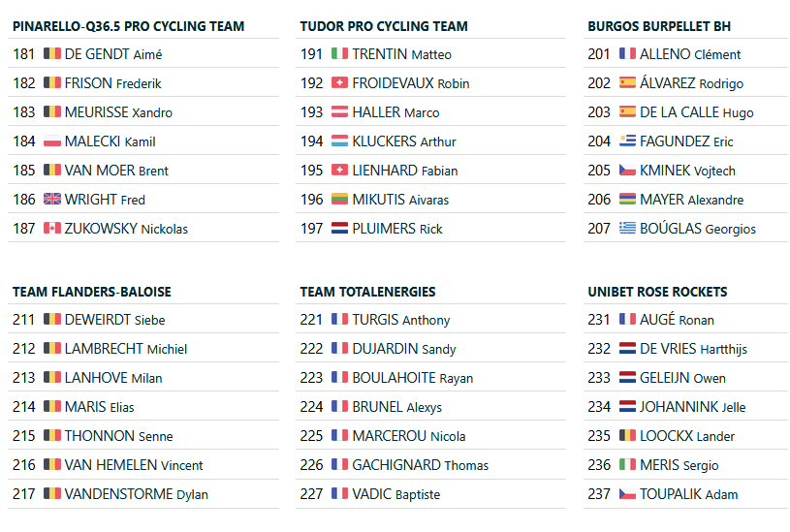
Task: Click the Czech flag next to TOUPALIK
Action: point(627,494)
